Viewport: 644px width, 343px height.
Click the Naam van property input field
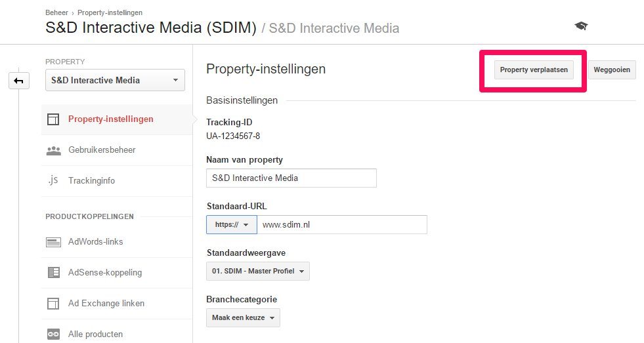tap(291, 178)
